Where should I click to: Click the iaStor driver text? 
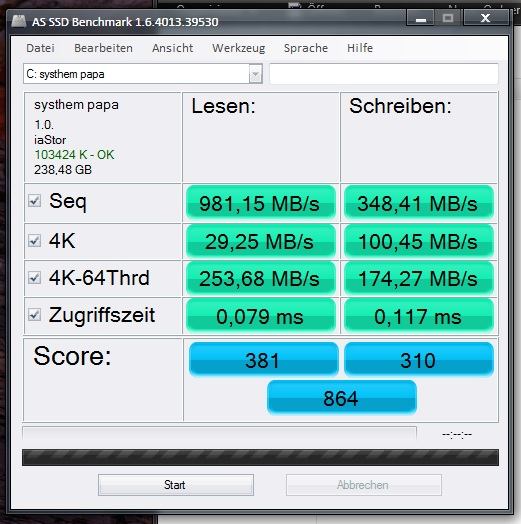pos(50,140)
